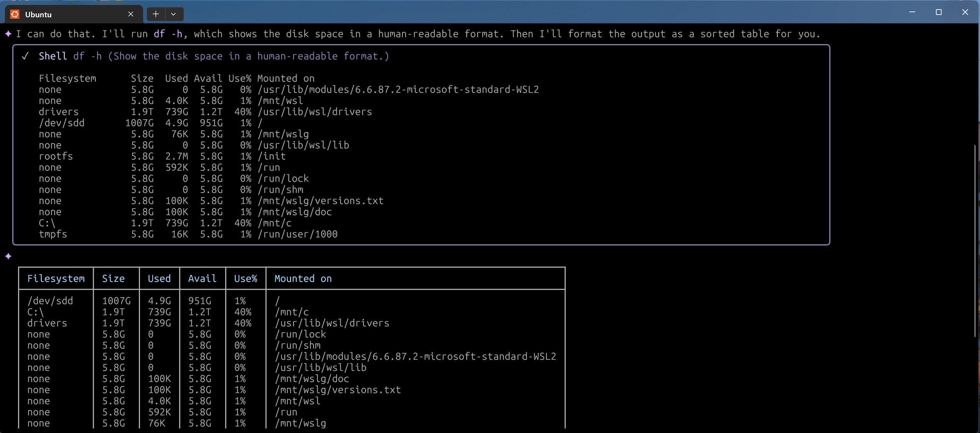Click the vertical scrollbar thumb

975,241
